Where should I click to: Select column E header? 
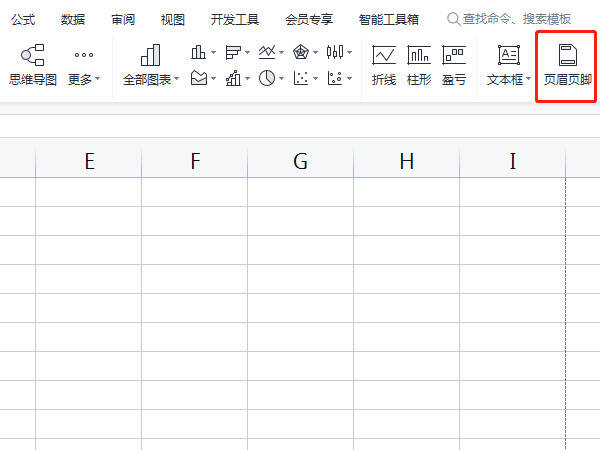tap(89, 161)
